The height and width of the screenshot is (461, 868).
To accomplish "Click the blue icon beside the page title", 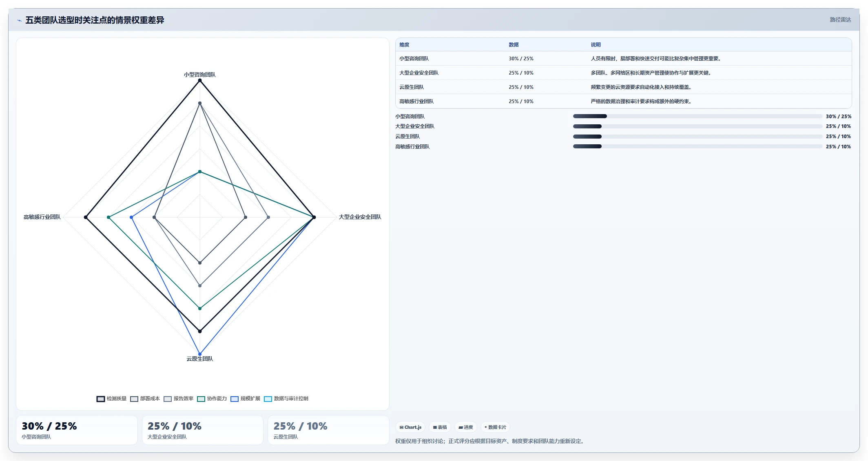I will (x=19, y=20).
